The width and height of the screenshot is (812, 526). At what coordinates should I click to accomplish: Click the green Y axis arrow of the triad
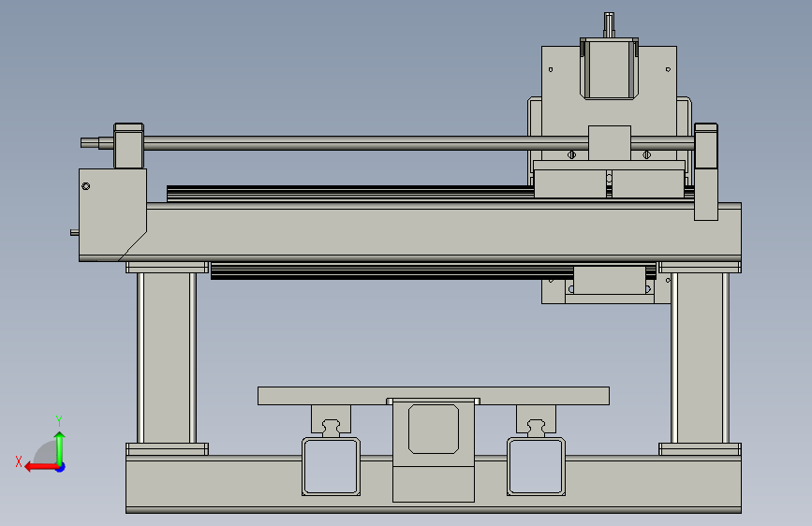tap(60, 448)
